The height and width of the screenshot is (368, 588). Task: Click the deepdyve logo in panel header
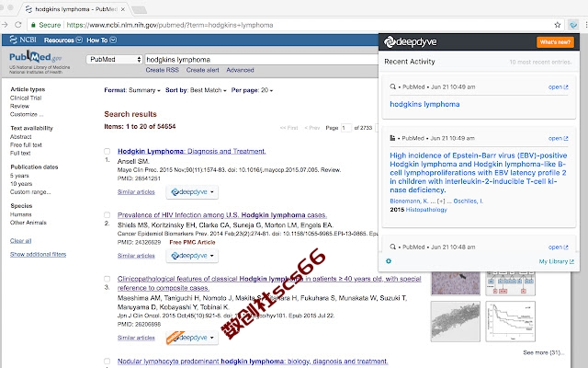[411, 41]
